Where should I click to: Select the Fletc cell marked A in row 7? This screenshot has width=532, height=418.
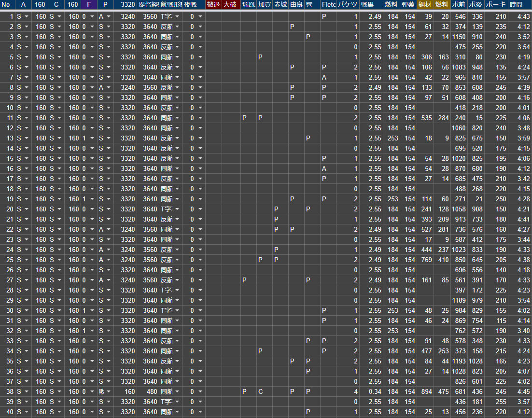coord(328,78)
